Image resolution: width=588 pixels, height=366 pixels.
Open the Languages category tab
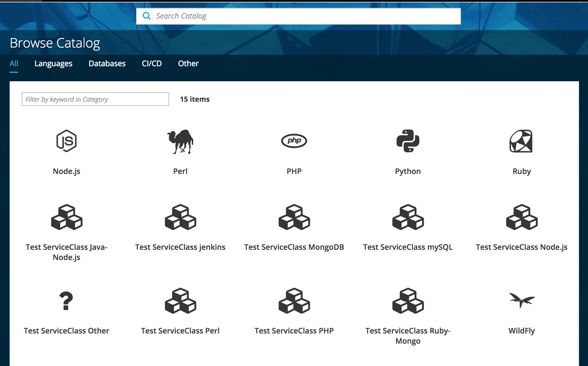53,64
